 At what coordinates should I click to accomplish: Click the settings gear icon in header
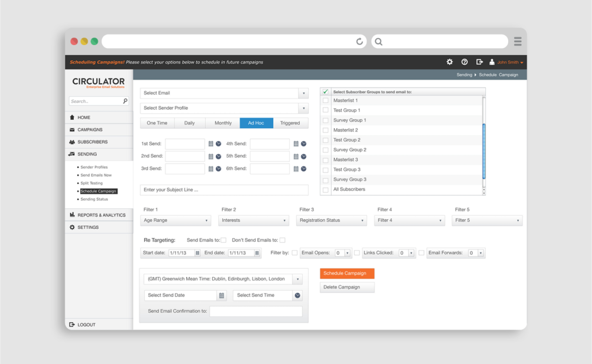[x=449, y=62]
